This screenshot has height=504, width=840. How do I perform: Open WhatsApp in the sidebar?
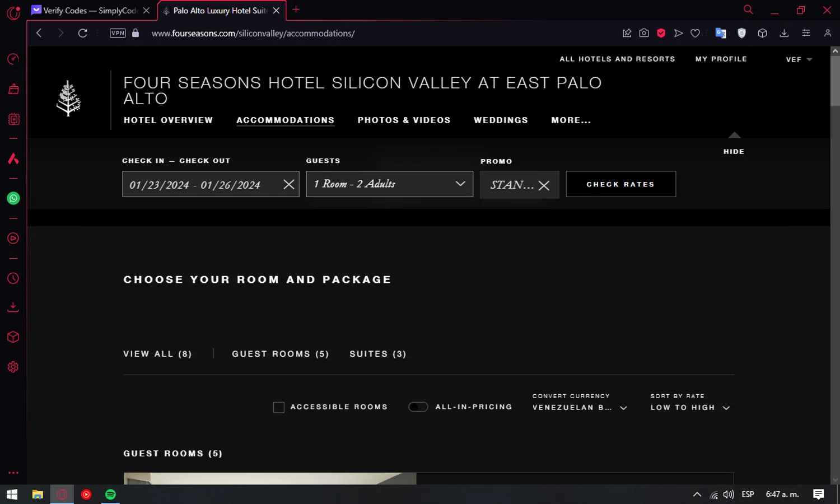[x=13, y=198]
